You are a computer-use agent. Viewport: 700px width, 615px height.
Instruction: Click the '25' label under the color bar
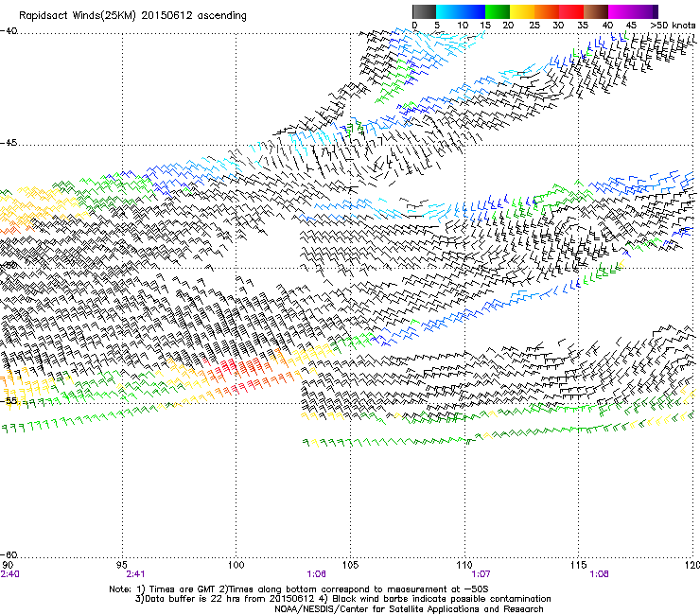tap(534, 25)
